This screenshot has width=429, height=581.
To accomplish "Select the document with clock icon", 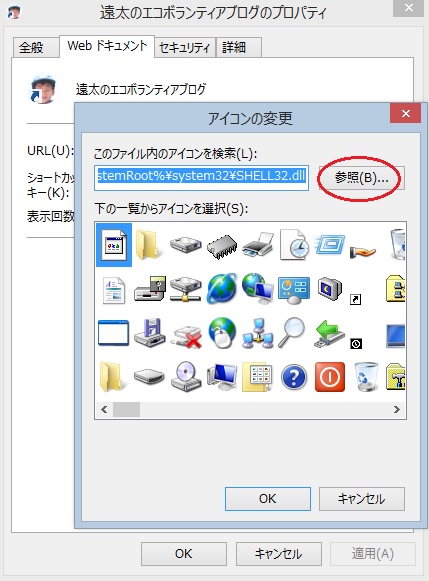I will pos(294,245).
